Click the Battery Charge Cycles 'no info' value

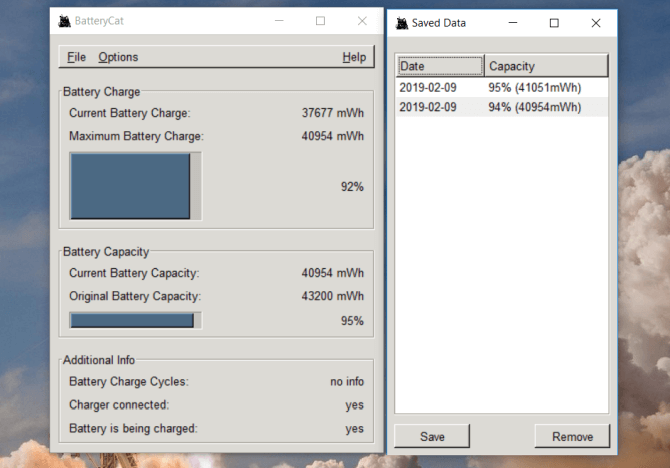click(347, 381)
